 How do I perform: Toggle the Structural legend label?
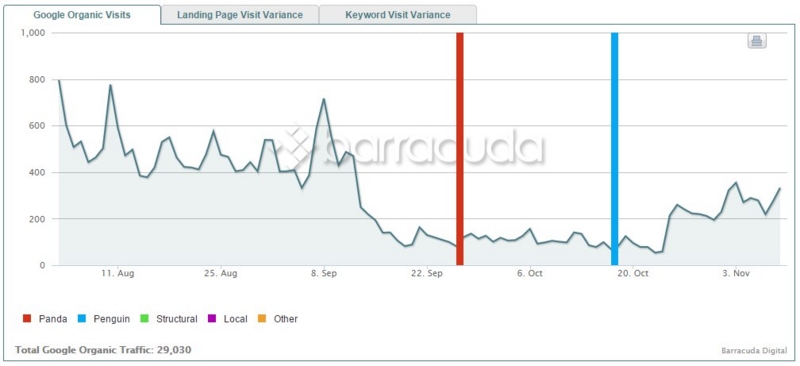pyautogui.click(x=177, y=319)
